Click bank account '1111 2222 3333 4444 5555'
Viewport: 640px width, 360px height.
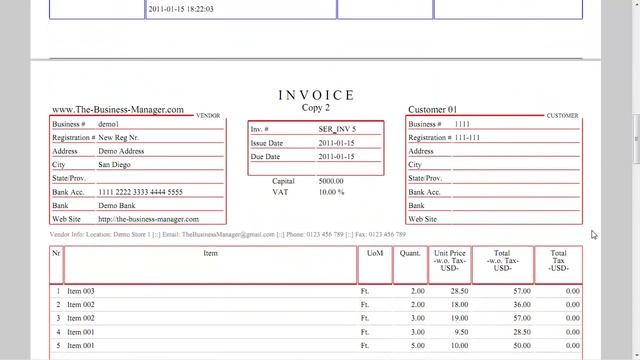click(x=140, y=192)
